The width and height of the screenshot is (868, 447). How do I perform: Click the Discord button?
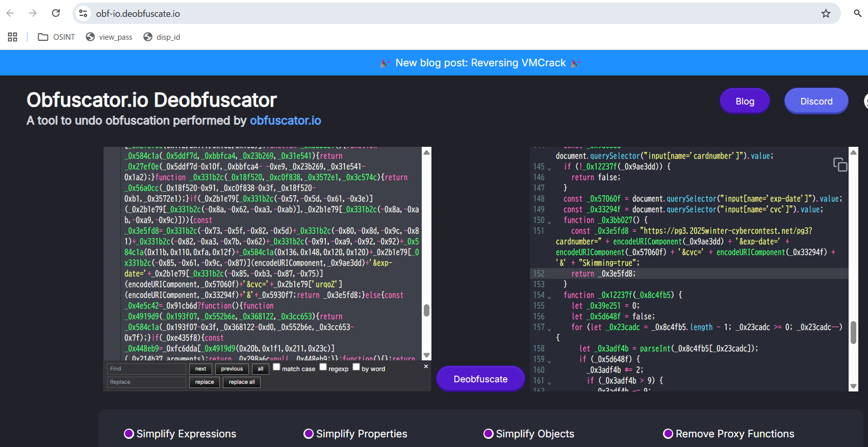pos(816,101)
